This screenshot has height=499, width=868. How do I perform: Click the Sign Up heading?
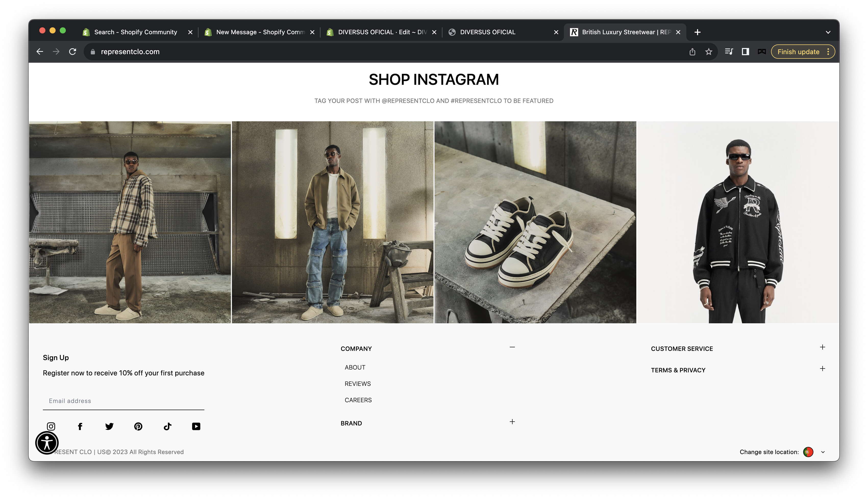[56, 358]
